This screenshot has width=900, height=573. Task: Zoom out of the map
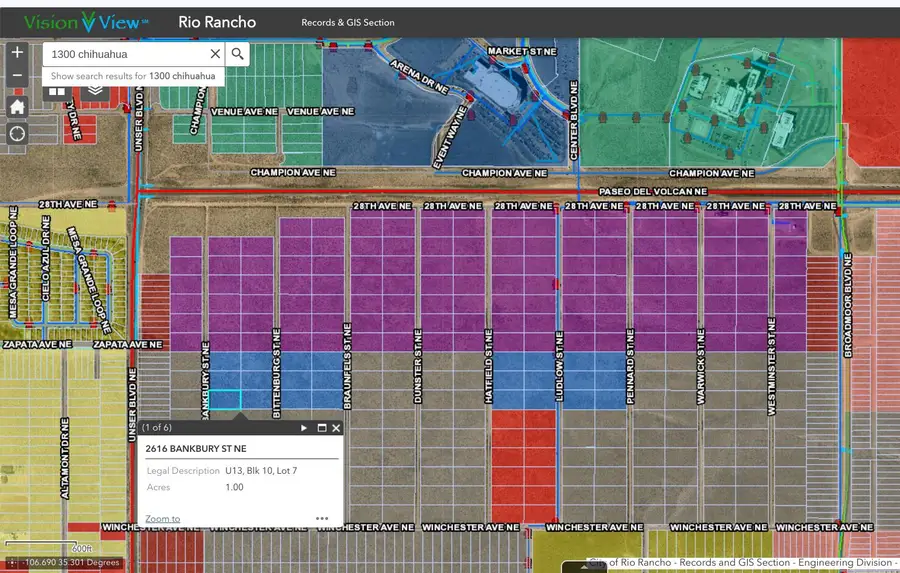(x=17, y=76)
